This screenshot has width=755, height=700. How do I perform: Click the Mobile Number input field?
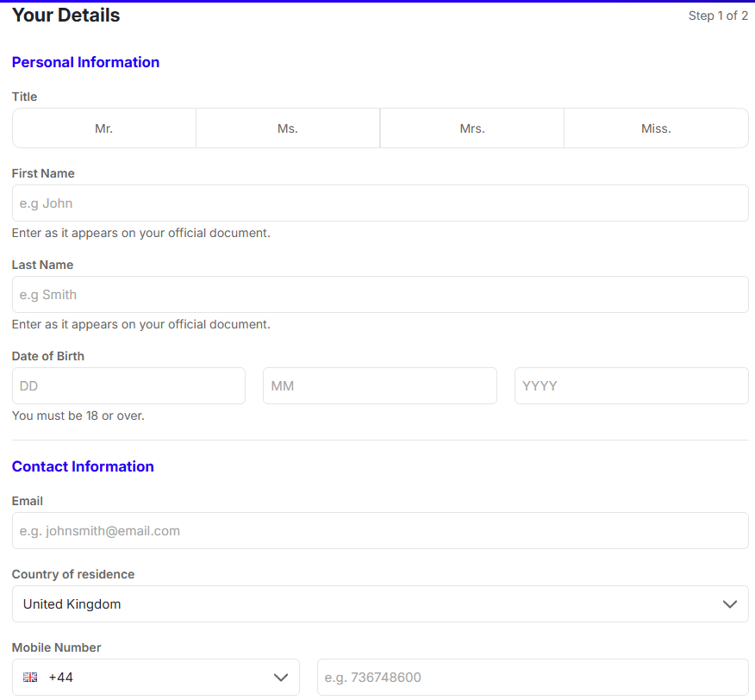(533, 677)
